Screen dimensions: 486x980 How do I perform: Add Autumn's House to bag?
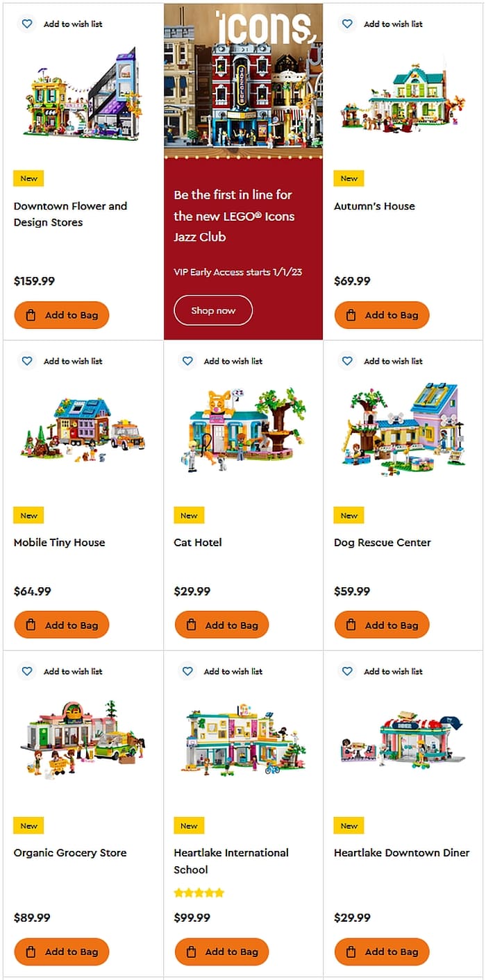(x=382, y=315)
